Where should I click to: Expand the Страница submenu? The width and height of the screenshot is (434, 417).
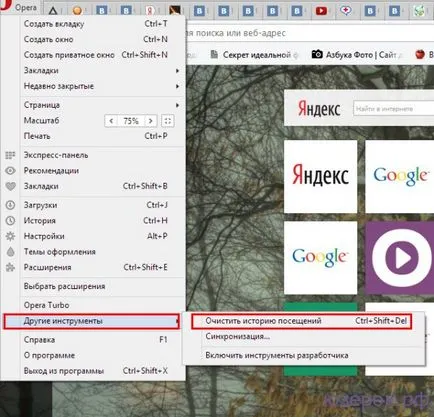[x=177, y=105]
